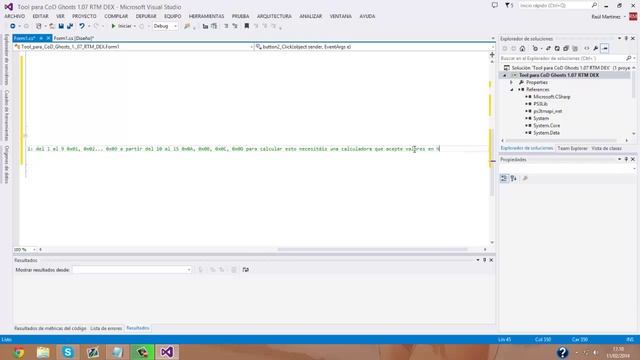This screenshot has height=360, width=640.
Task: Switch to Team Explorer tab
Action: (572, 149)
